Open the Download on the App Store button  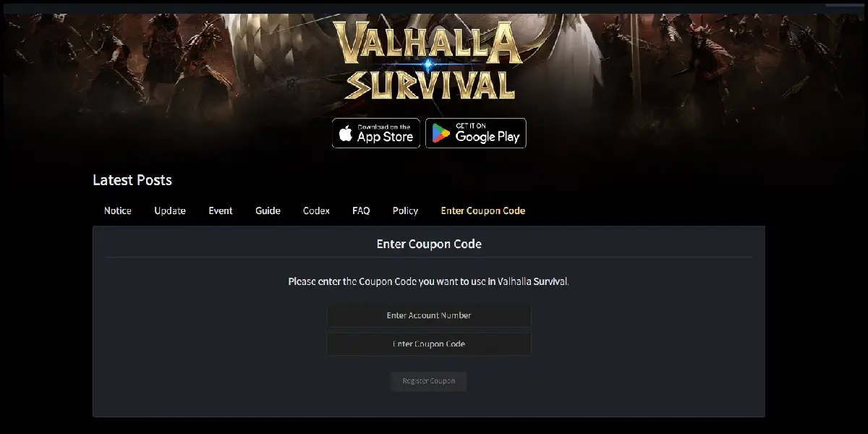click(376, 133)
